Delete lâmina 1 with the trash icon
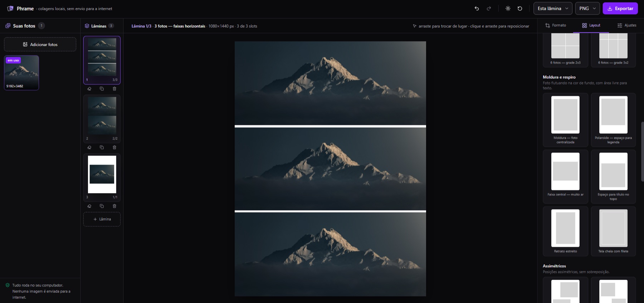Viewport: 644px width, 303px height. tap(114, 89)
